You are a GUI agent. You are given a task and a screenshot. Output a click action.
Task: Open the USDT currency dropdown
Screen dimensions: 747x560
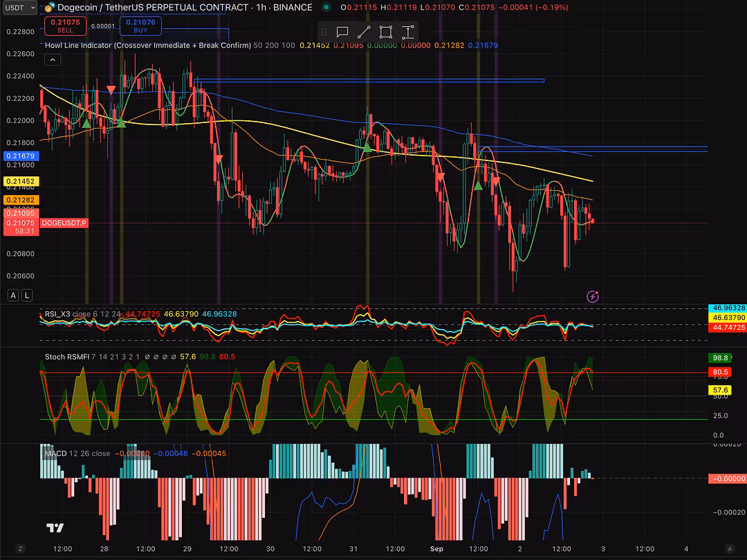(x=19, y=8)
